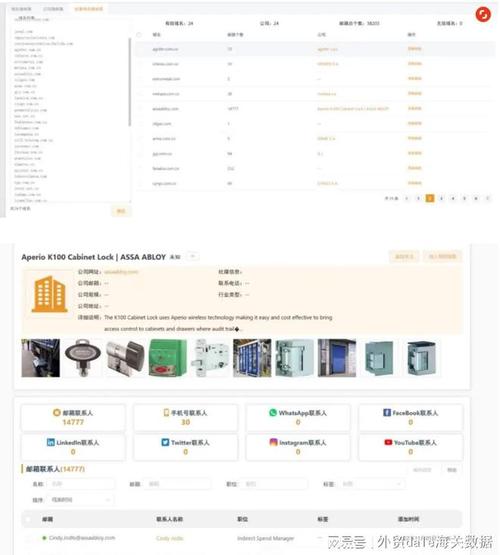The width and height of the screenshot is (500, 555).
Task: Click the 名称 name filter input
Action: (82, 484)
